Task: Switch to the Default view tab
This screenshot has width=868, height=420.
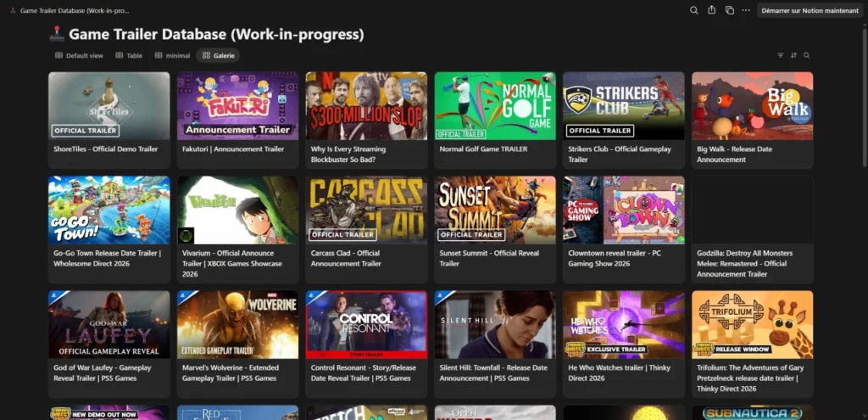Action: [79, 55]
